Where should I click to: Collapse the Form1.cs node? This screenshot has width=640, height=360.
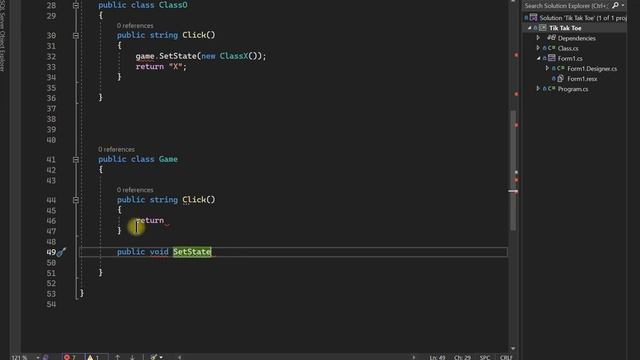[538, 58]
